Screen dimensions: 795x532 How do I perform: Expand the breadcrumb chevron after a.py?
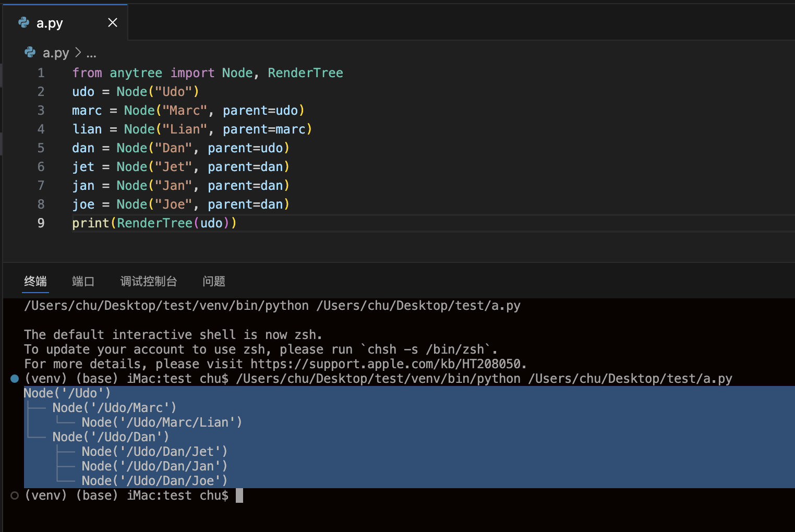click(78, 53)
